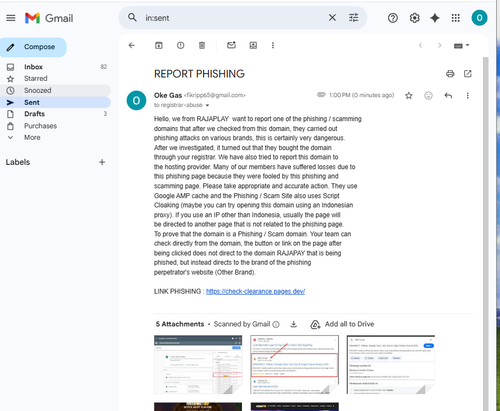The height and width of the screenshot is (411, 500).
Task: Go to the newer conversation arrow
Action: [420, 45]
